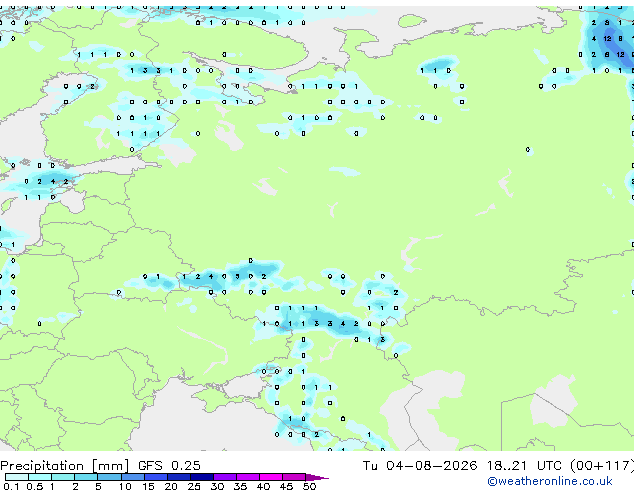
Task: Pick the 40–45 mm magenta legend swatch
Action: (271, 477)
